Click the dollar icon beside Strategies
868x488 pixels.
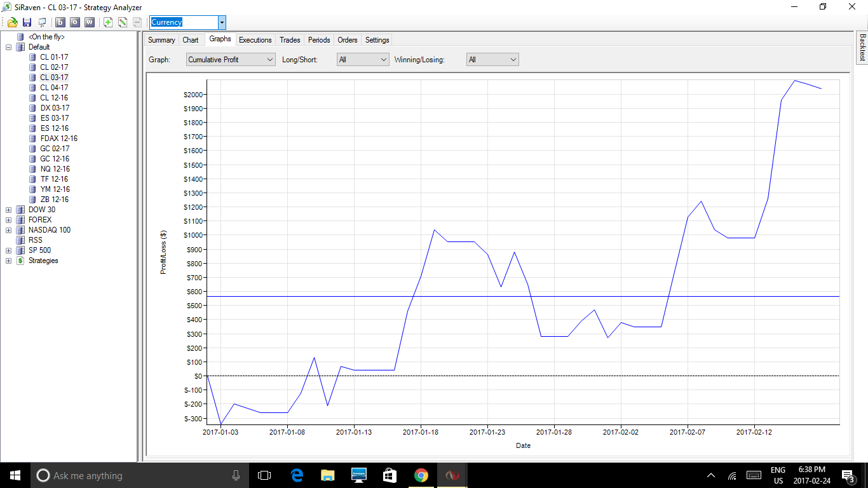coord(20,261)
